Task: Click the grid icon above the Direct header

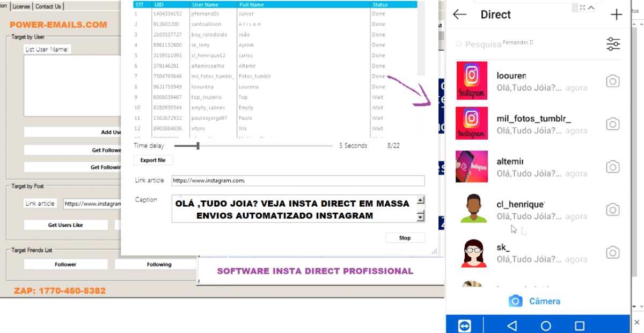Action: coord(575,8)
